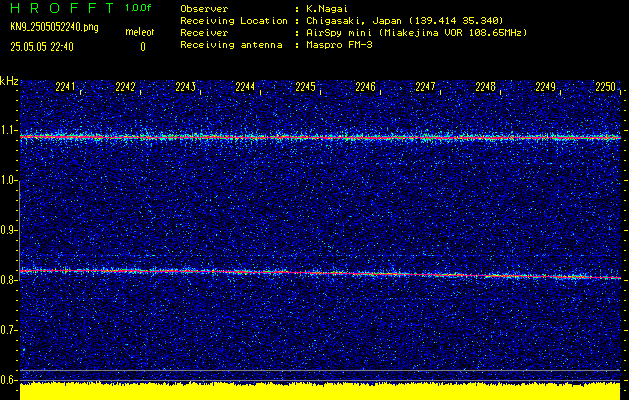Click the 2242 time marker
This screenshot has width=629, height=400.
pos(125,87)
